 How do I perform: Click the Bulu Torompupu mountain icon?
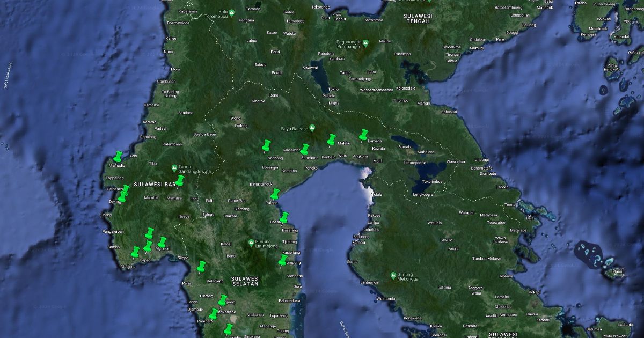click(231, 12)
